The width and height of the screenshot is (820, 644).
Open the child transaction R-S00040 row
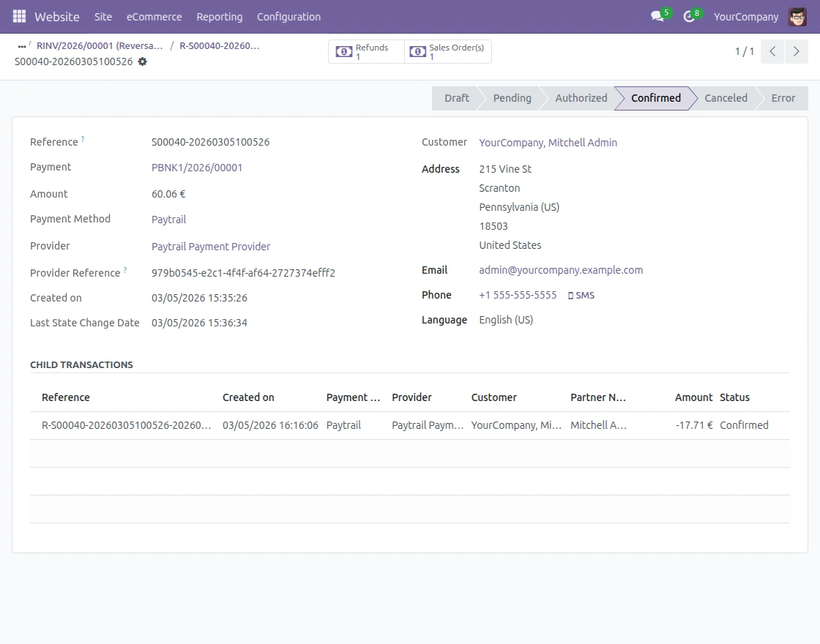[126, 424]
